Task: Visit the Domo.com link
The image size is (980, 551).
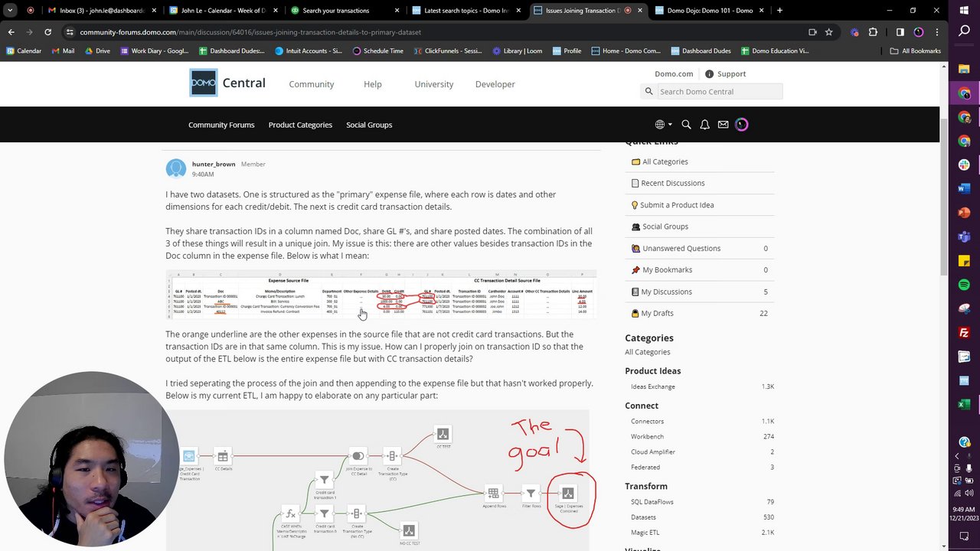Action: coord(674,74)
